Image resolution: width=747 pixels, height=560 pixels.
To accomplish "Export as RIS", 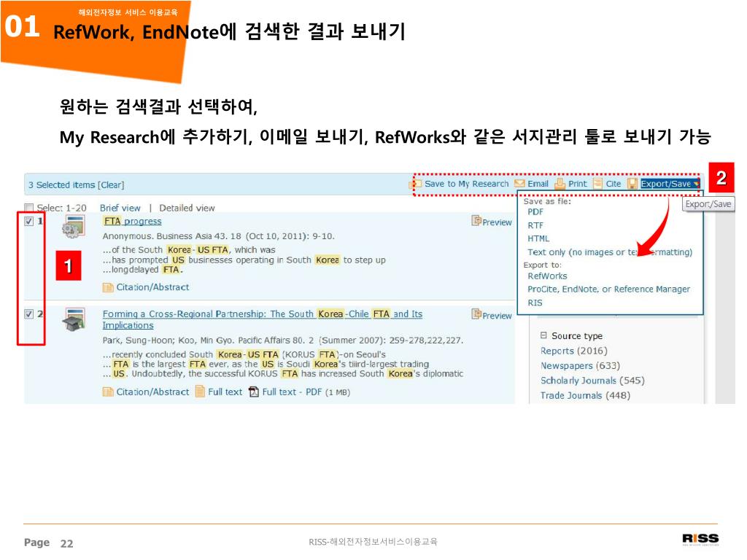I will [x=535, y=303].
